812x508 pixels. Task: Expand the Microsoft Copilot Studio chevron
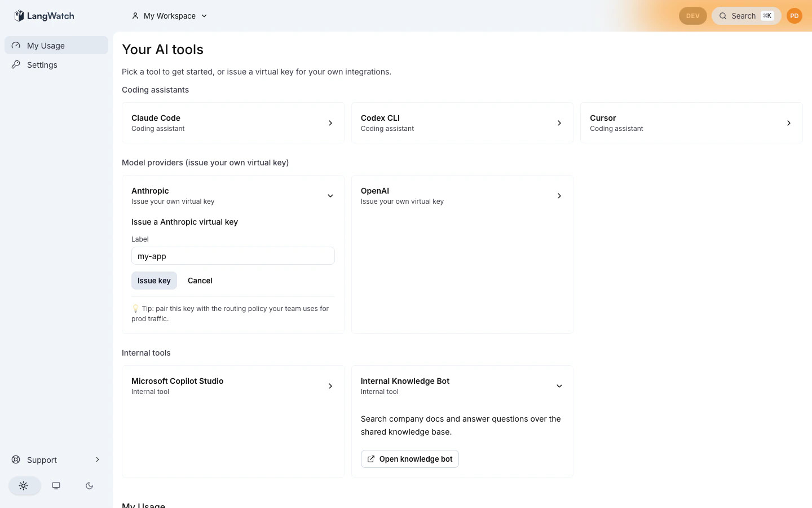330,386
